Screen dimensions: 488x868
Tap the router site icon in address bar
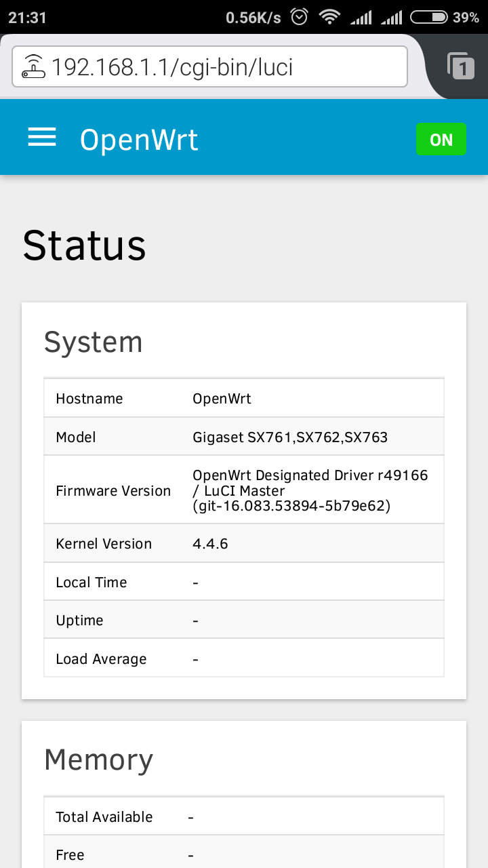[33, 66]
